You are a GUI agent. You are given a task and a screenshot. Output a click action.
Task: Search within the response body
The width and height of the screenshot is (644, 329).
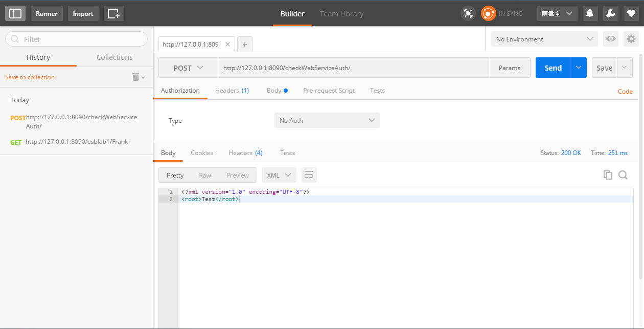(623, 175)
